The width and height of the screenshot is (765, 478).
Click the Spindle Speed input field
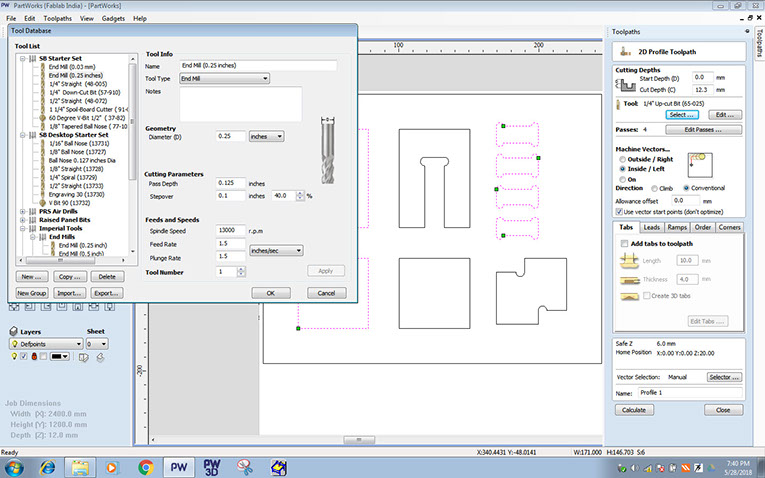pyautogui.click(x=230, y=230)
